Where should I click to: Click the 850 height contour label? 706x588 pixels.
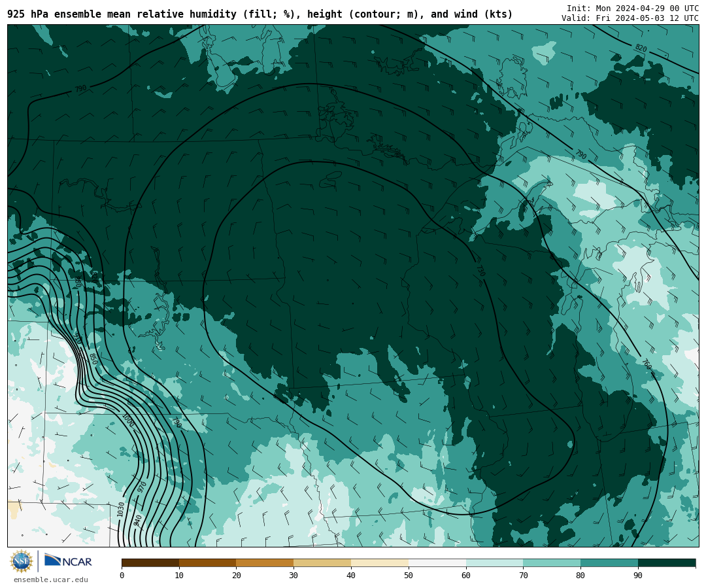(93, 358)
